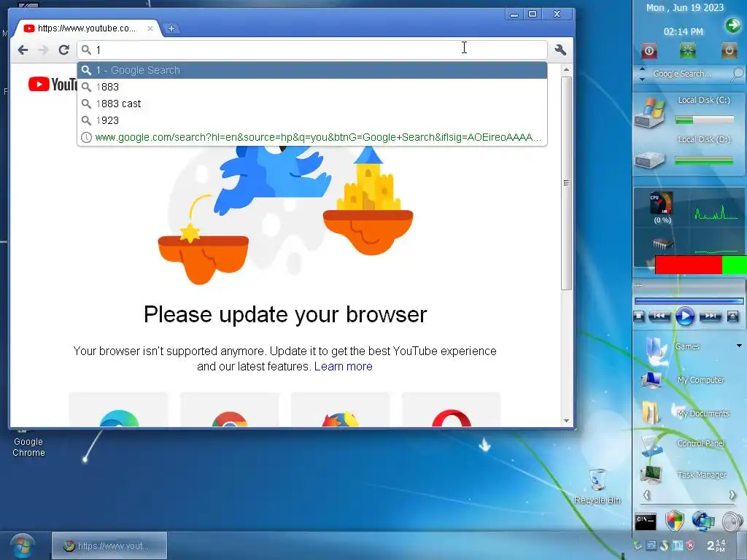Open Local Disk (D:) drive icon
Image resolution: width=747 pixels, height=560 pixels.
click(649, 160)
